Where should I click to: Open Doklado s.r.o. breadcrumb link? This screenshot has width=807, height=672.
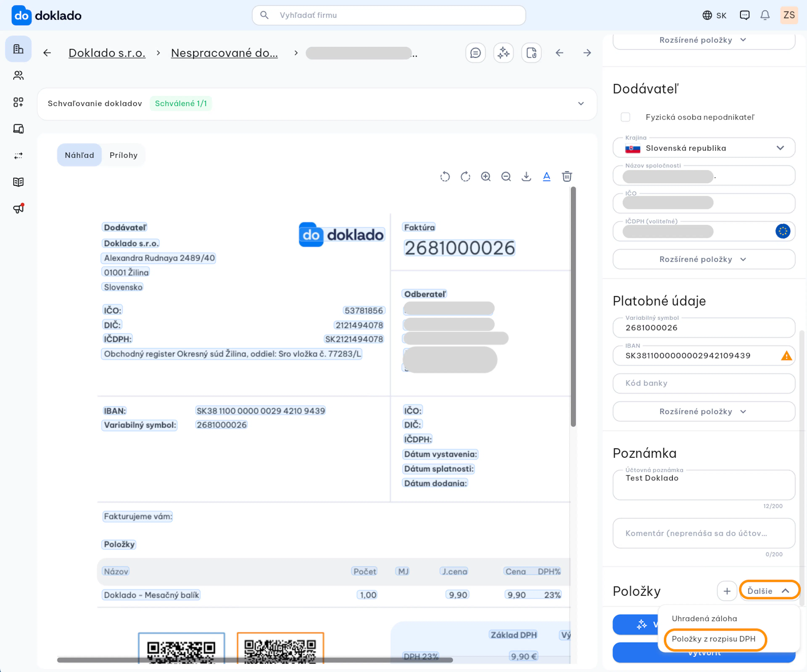click(x=107, y=53)
